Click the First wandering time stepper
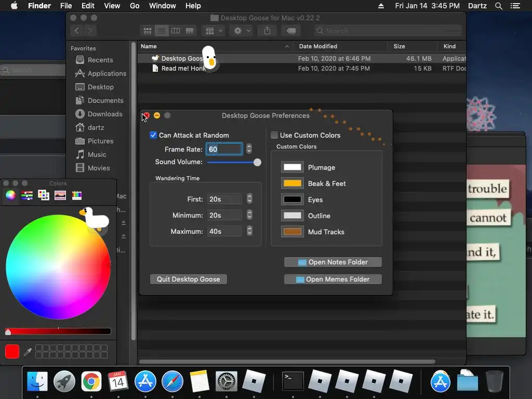The image size is (532, 399). 250,198
